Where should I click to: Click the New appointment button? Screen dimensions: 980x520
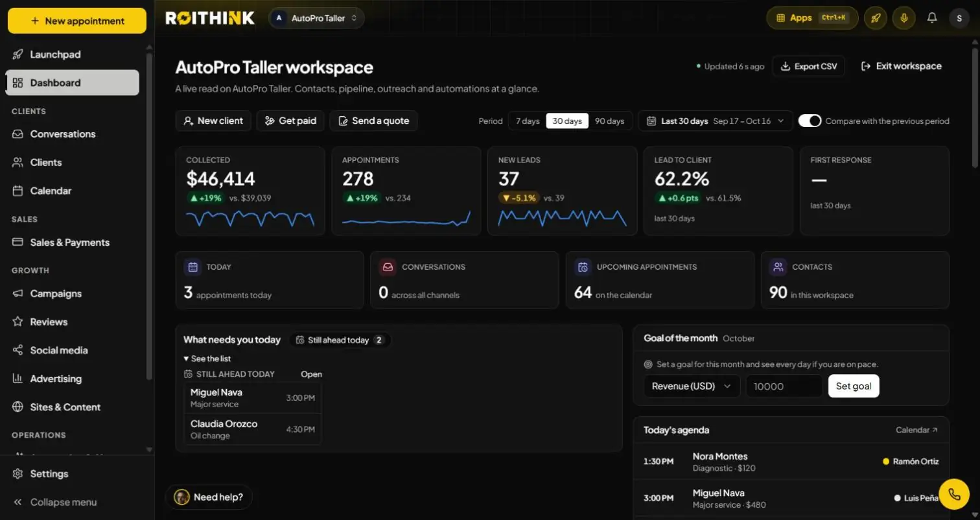click(x=77, y=21)
